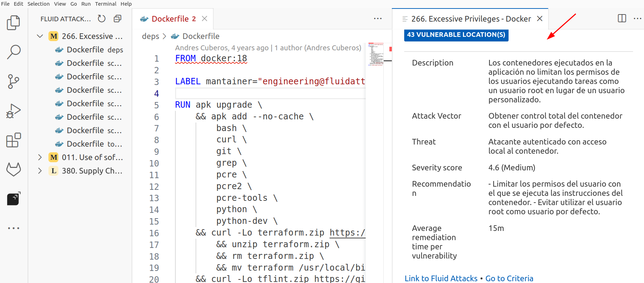This screenshot has width=644, height=283.
Task: Switch to 266. Excessive Privileges - Docker tab
Action: [x=470, y=19]
